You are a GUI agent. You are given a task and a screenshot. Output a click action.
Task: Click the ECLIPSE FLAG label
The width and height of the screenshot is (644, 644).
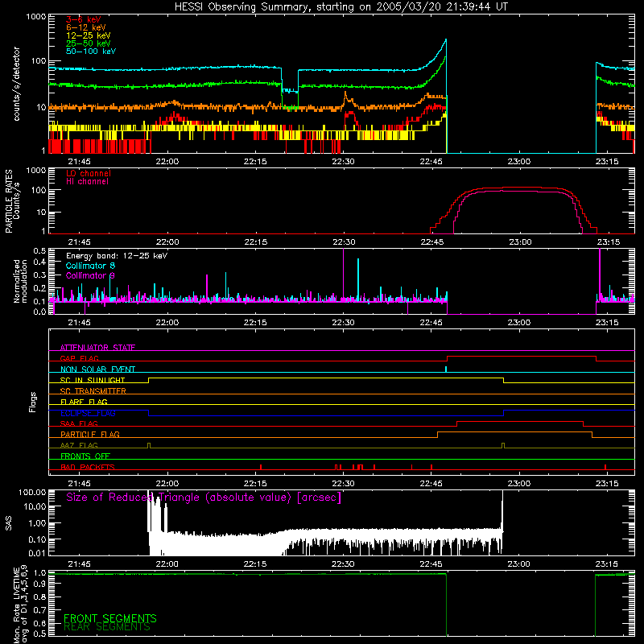click(x=88, y=413)
